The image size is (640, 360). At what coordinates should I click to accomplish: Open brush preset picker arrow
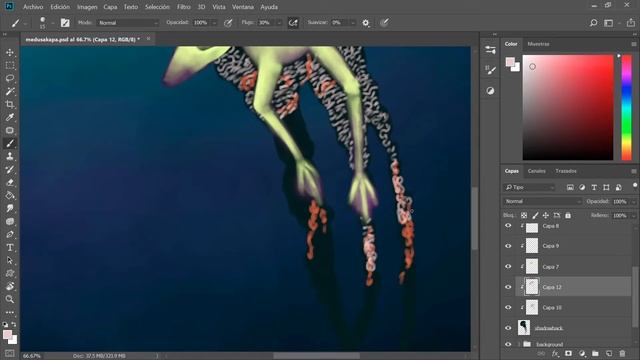[53, 23]
